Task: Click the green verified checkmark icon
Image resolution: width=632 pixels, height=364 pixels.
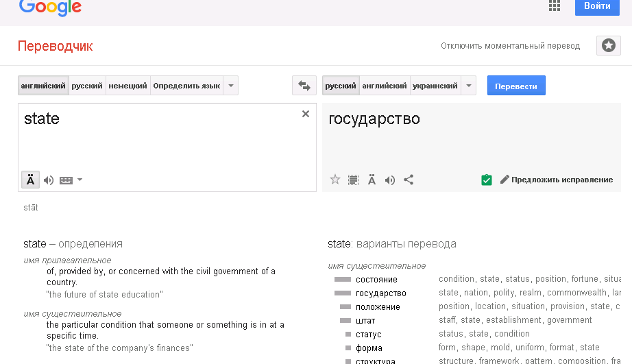Action: click(x=487, y=180)
